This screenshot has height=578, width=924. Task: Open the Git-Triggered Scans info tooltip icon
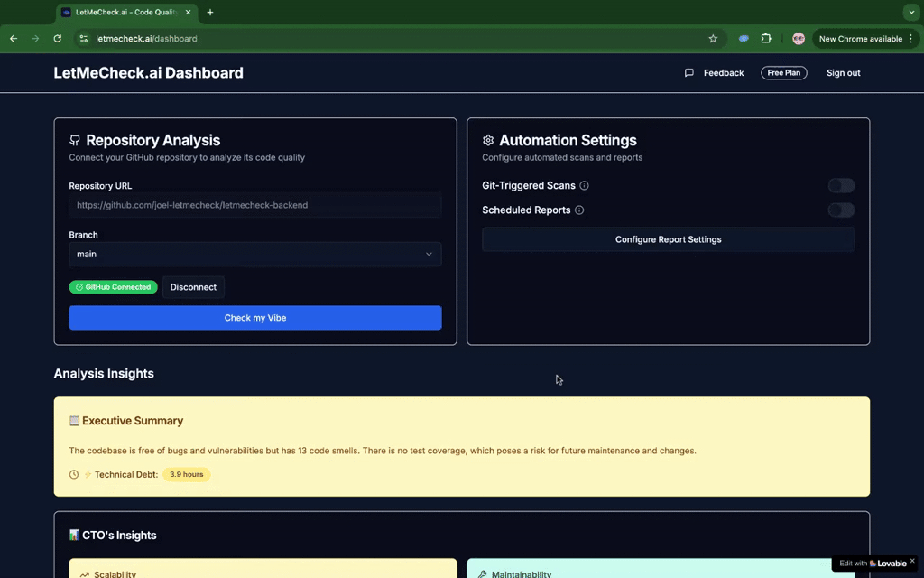click(x=583, y=185)
